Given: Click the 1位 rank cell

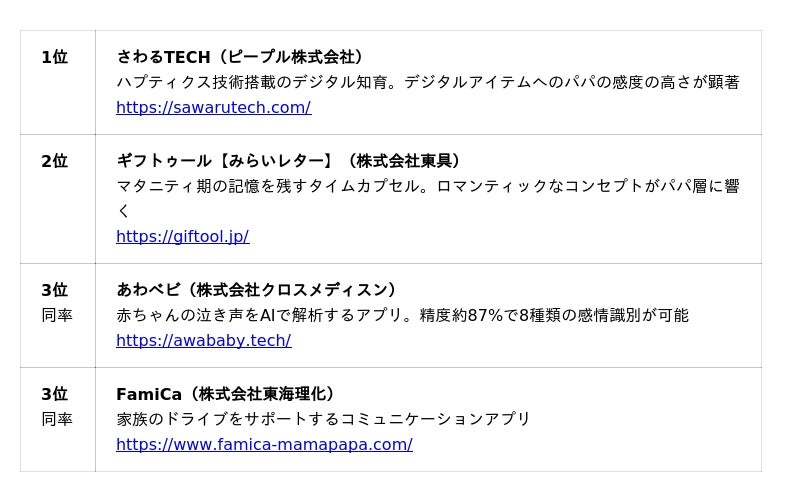Looking at the screenshot, I should [54, 58].
